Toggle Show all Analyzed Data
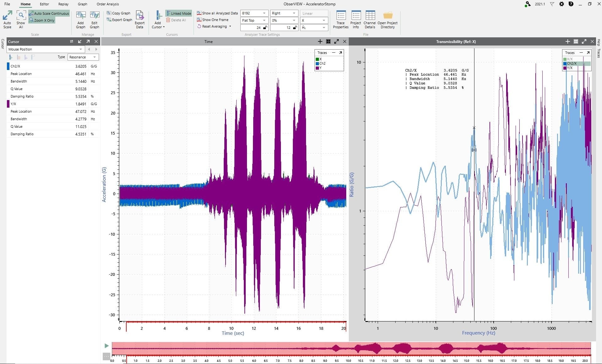 pyautogui.click(x=217, y=13)
